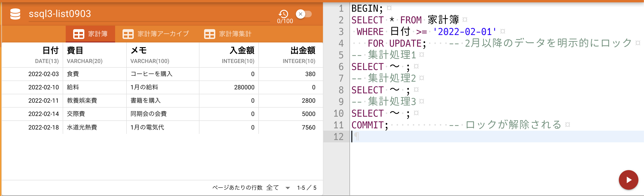Viewport: 644px width, 196px height.
Task: Click the 0/100 history counter
Action: pyautogui.click(x=285, y=21)
